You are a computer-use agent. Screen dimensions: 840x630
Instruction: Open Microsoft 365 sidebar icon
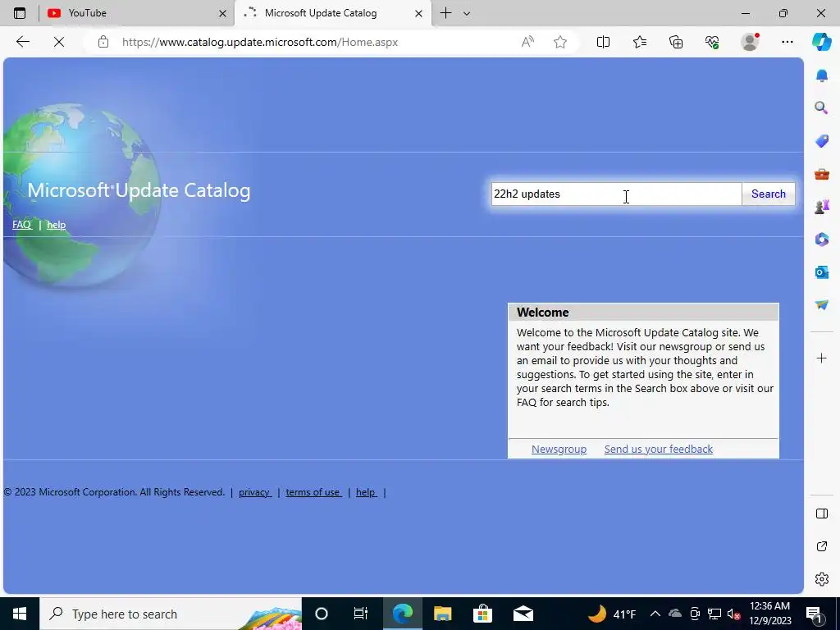(x=822, y=240)
